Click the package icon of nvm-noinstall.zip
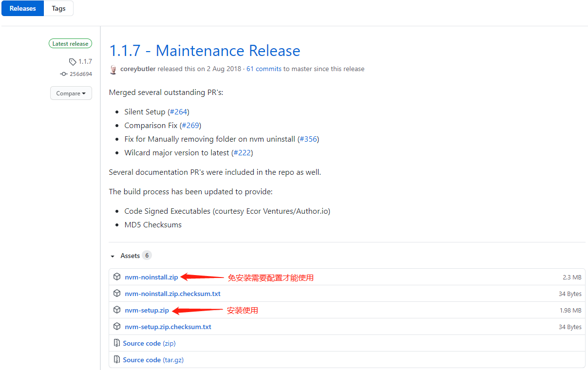 117,277
